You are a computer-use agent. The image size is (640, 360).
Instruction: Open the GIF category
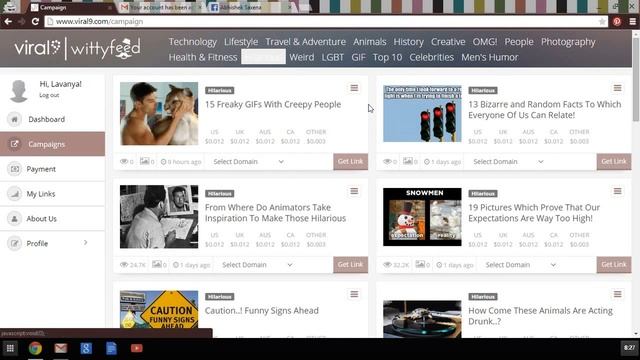coord(358,57)
